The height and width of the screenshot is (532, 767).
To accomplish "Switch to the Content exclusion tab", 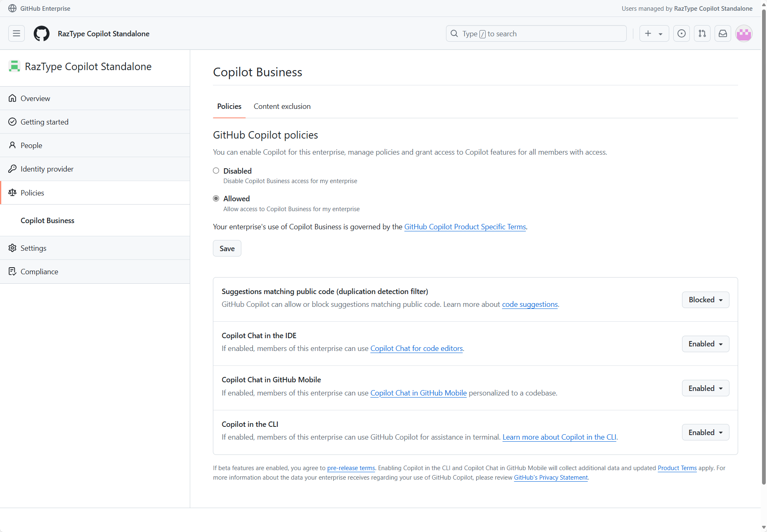I will click(x=282, y=106).
